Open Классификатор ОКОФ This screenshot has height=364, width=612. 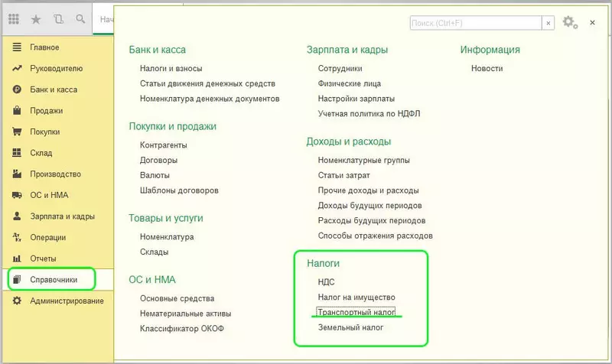(182, 329)
